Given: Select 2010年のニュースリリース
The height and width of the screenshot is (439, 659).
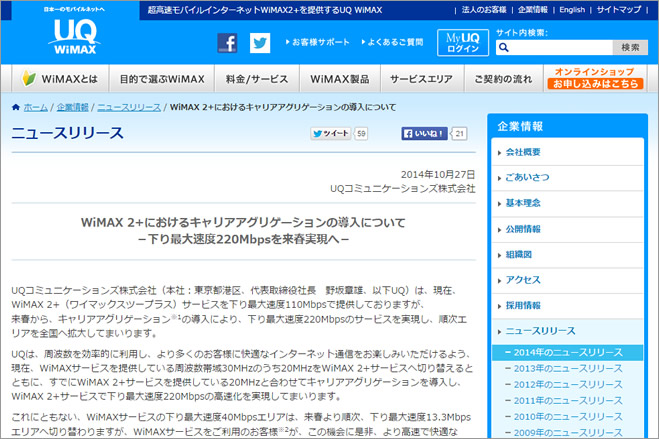Looking at the screenshot, I should [x=567, y=417].
